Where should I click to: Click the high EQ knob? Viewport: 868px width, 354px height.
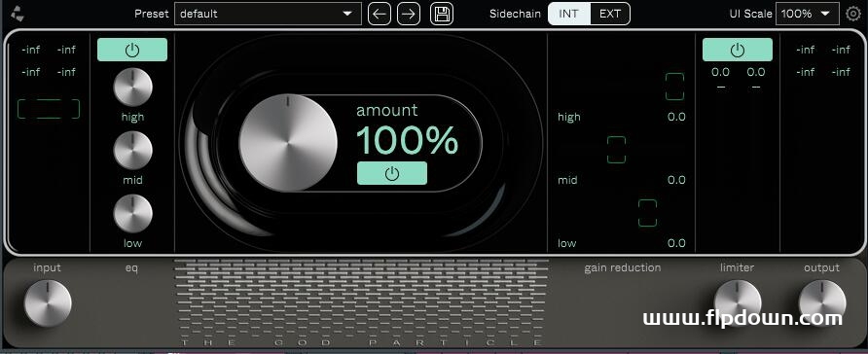click(x=133, y=87)
